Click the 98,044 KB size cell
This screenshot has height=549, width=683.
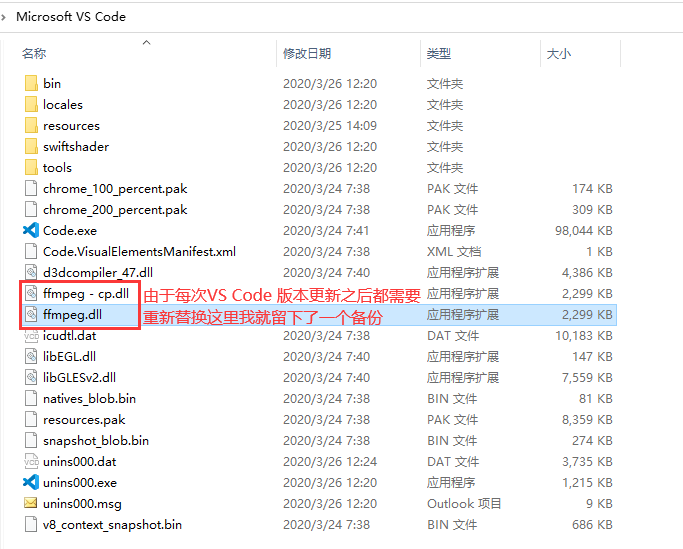[584, 230]
